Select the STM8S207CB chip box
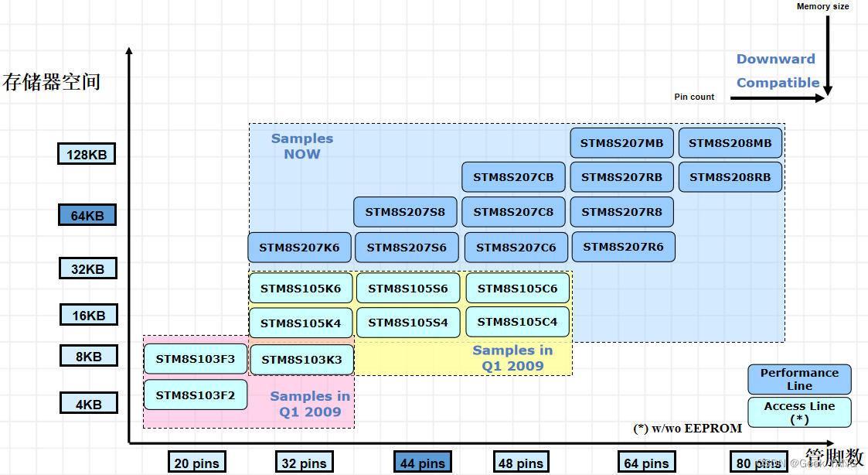The image size is (868, 475). (x=513, y=176)
